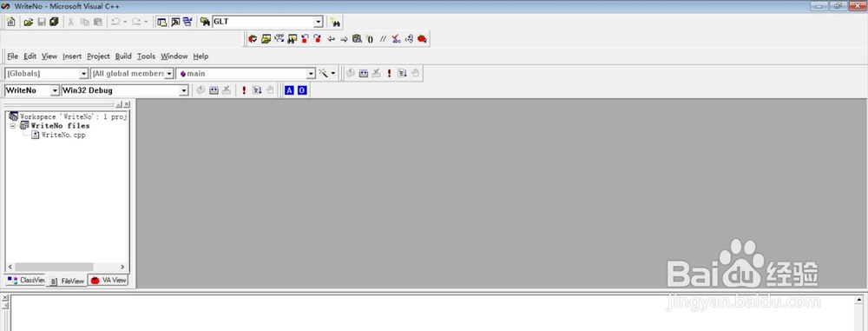Open the Window menu

(x=174, y=56)
